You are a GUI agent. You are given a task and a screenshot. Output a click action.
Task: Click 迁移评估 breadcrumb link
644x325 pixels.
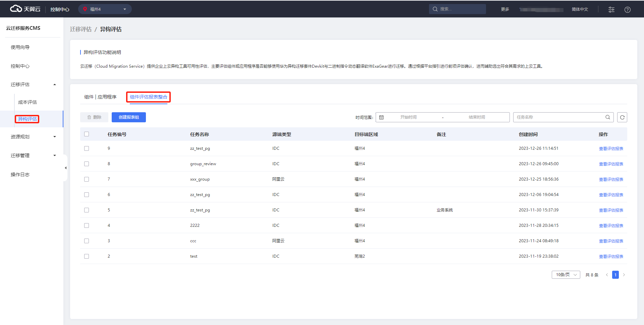[81, 29]
